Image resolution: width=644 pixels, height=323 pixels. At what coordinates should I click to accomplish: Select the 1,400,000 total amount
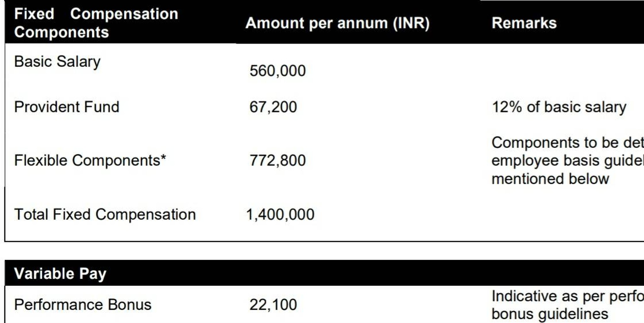point(280,215)
